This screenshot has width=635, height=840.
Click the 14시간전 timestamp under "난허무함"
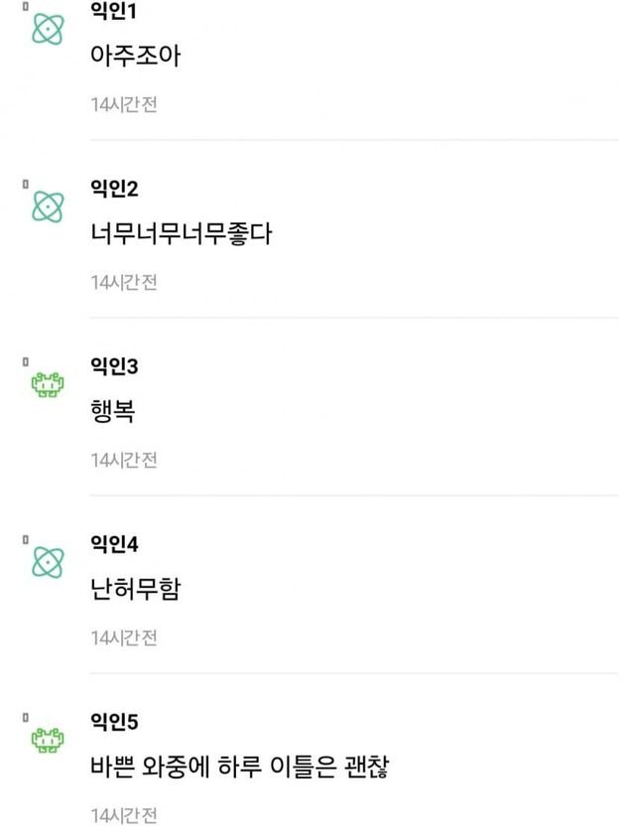pos(124,637)
